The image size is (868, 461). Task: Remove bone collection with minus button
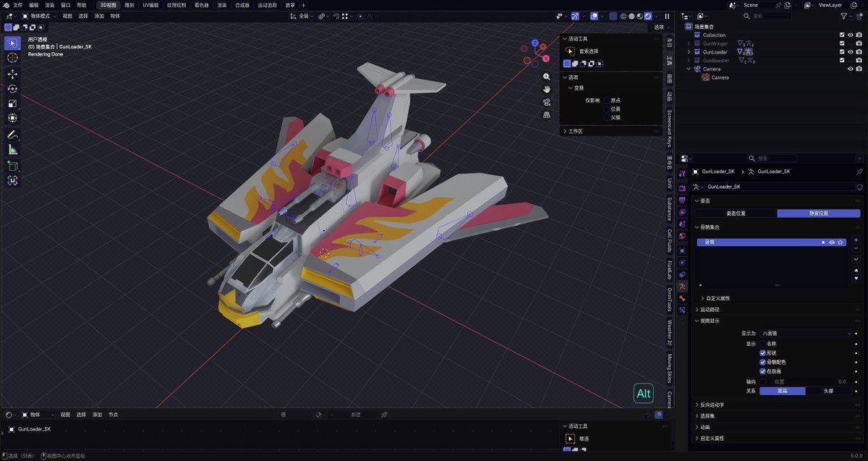(x=856, y=248)
